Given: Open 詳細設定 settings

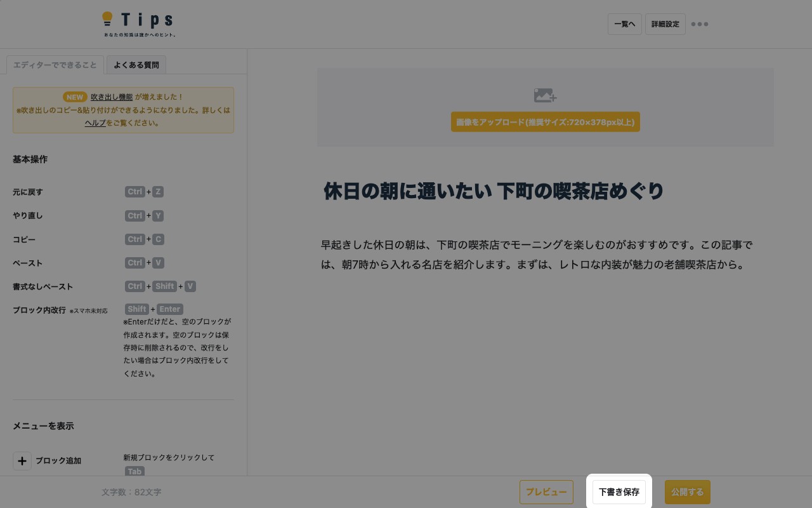Looking at the screenshot, I should [x=665, y=24].
